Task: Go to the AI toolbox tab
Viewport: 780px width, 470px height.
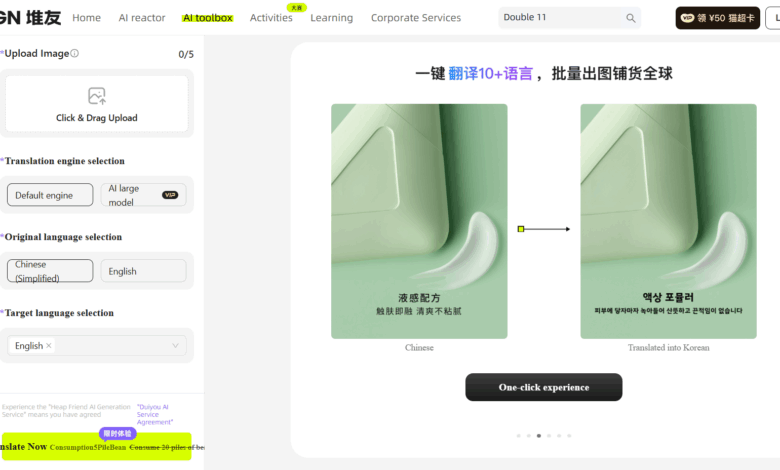Action: [x=208, y=18]
